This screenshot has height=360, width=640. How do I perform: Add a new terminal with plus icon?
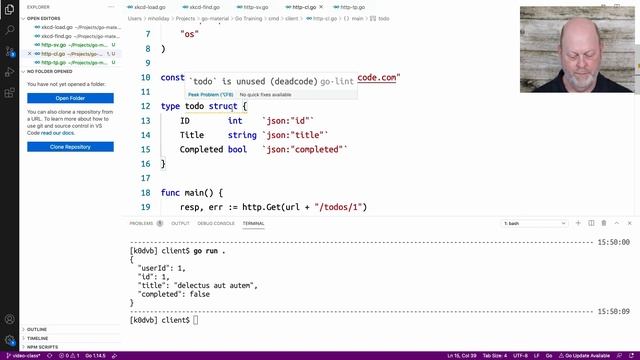tap(578, 223)
